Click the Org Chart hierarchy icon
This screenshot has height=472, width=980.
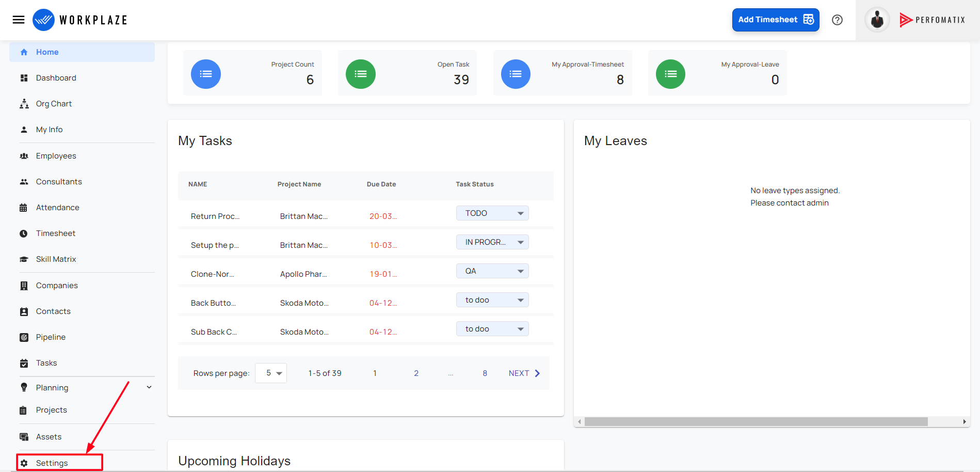point(24,104)
